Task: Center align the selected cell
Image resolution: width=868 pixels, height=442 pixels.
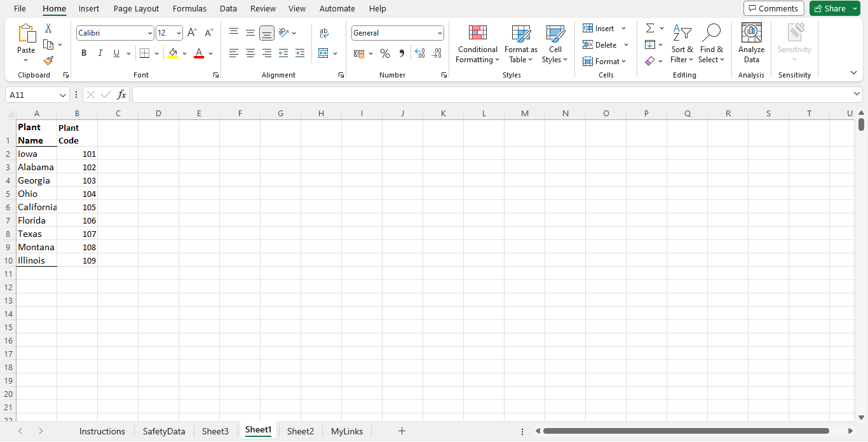Action: 250,53
